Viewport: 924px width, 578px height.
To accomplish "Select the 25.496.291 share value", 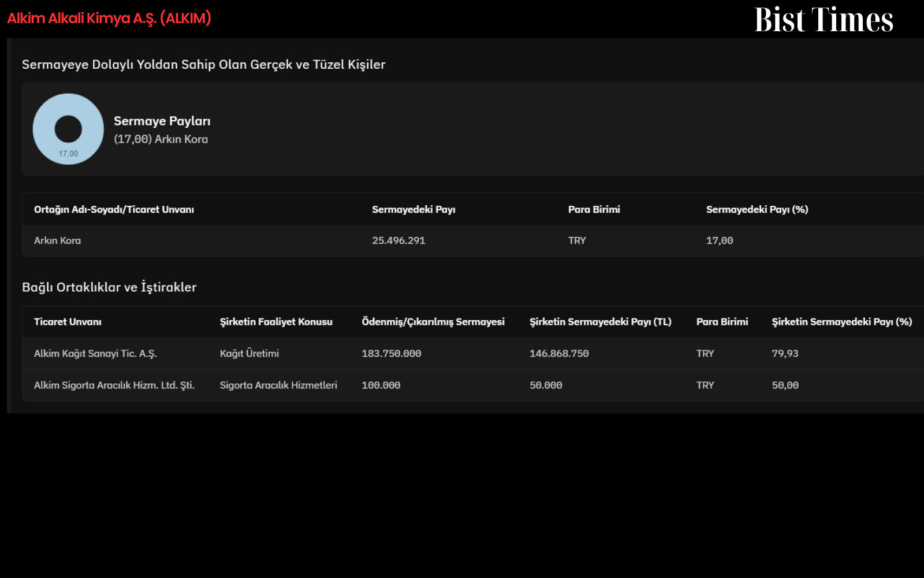I will point(398,241).
